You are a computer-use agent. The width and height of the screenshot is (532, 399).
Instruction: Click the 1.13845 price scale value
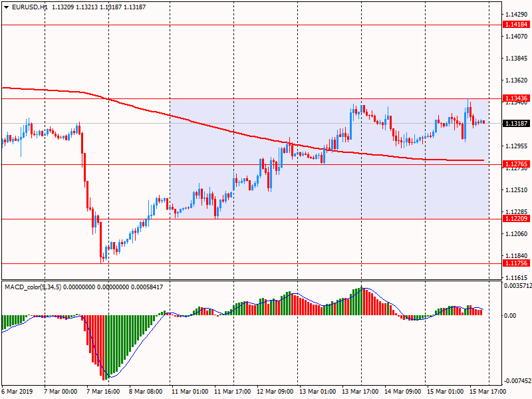pyautogui.click(x=517, y=59)
